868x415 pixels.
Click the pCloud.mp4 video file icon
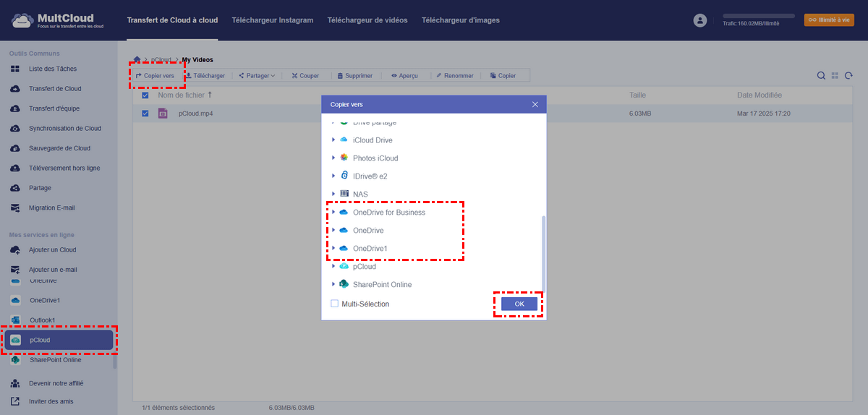[x=163, y=114]
